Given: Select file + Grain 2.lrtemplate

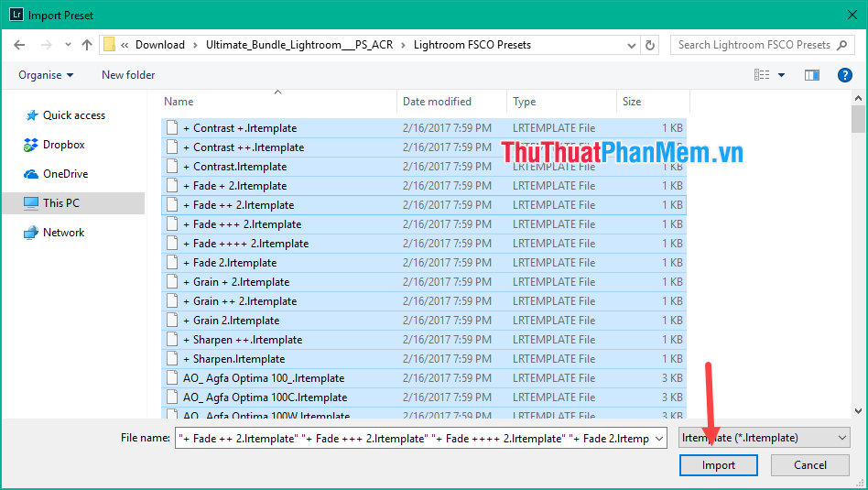Looking at the screenshot, I should click(x=424, y=321).
